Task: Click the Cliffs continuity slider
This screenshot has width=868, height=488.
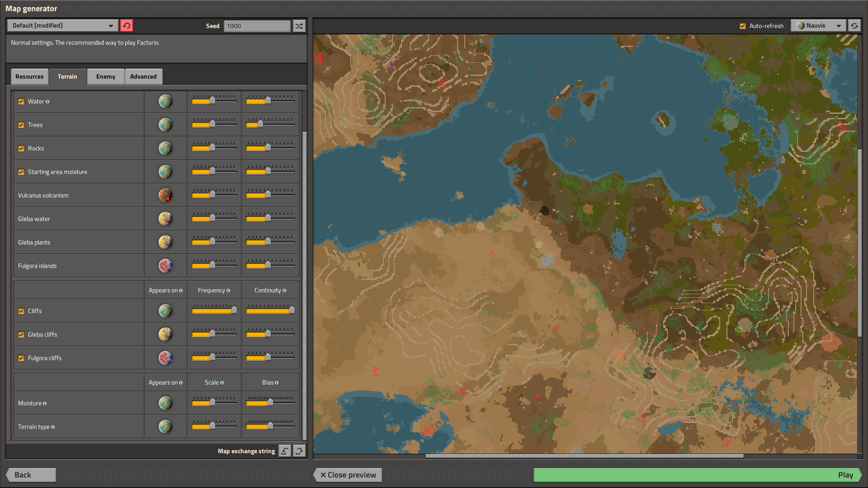Action: pyautogui.click(x=270, y=310)
